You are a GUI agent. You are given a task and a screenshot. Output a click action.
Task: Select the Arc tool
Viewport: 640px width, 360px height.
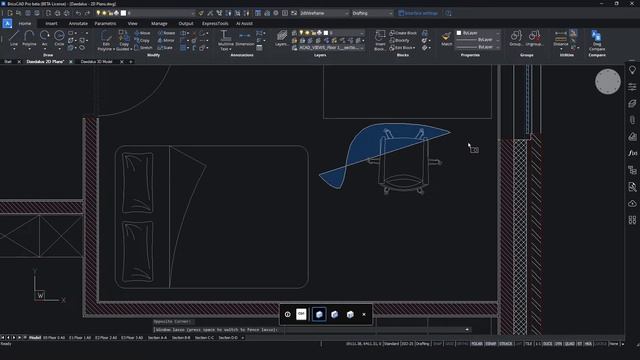(x=44, y=38)
